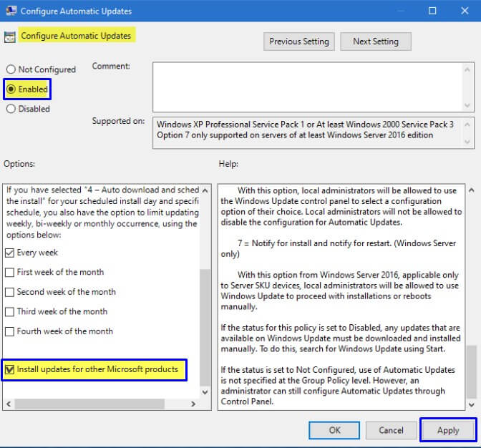Check Second week of the month
The image size is (481, 448).
point(9,292)
